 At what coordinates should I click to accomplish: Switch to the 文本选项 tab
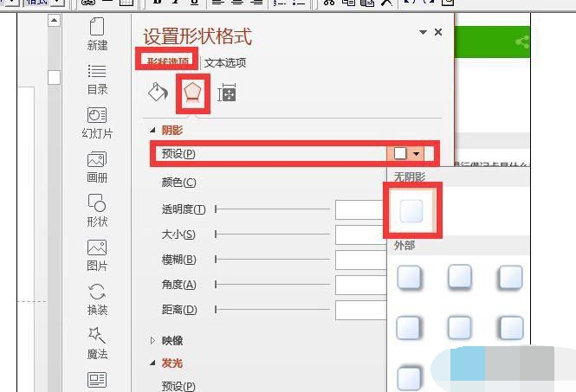click(225, 62)
